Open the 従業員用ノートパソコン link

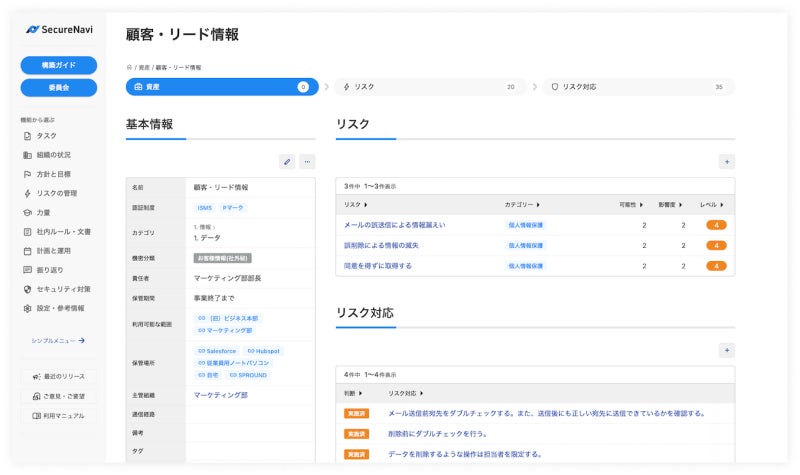click(x=233, y=363)
